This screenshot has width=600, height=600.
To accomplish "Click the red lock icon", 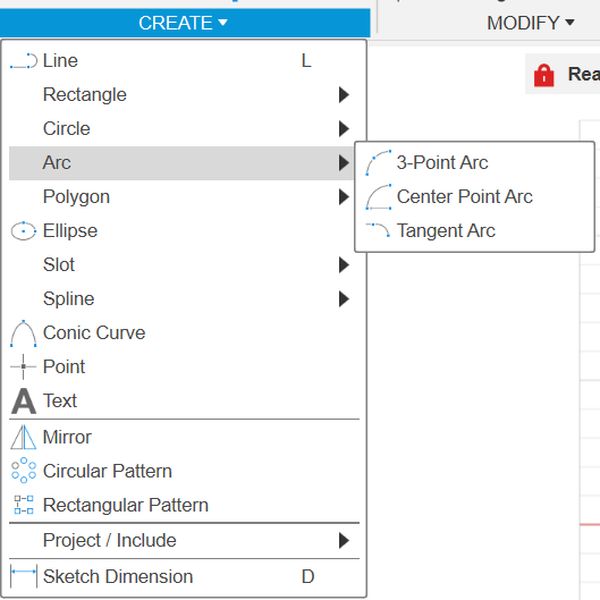I will (544, 75).
